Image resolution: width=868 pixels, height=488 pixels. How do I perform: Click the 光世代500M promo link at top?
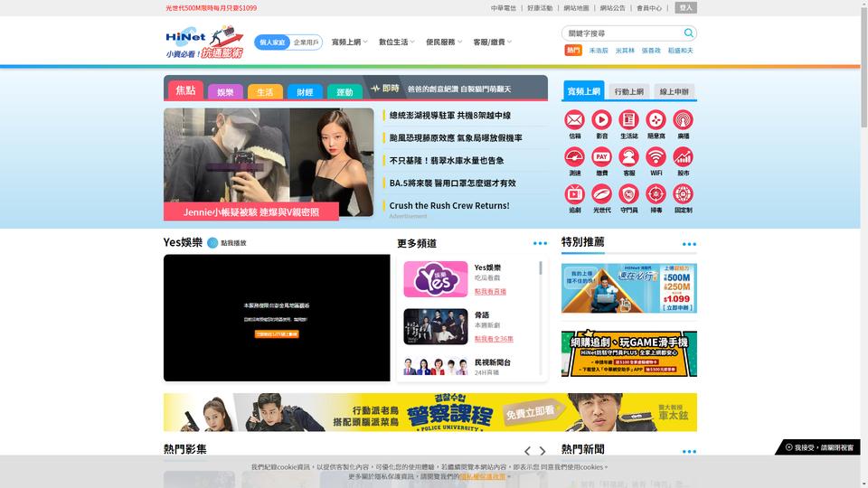[x=211, y=8]
